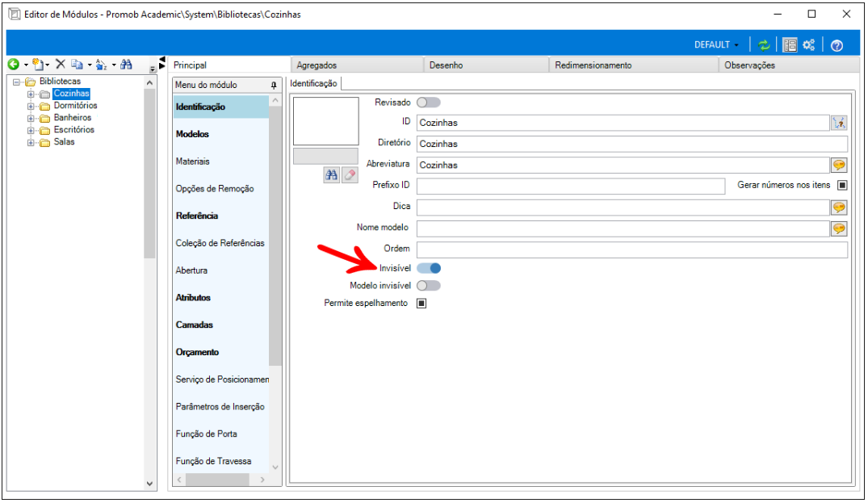Enable the Revisado toggle

(429, 103)
